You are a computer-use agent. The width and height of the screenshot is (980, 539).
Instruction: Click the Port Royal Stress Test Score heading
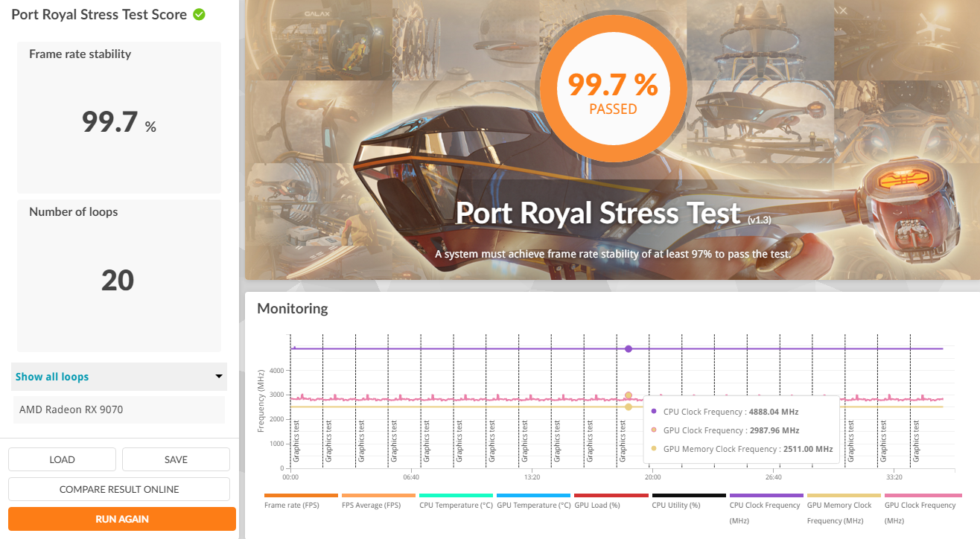point(99,14)
